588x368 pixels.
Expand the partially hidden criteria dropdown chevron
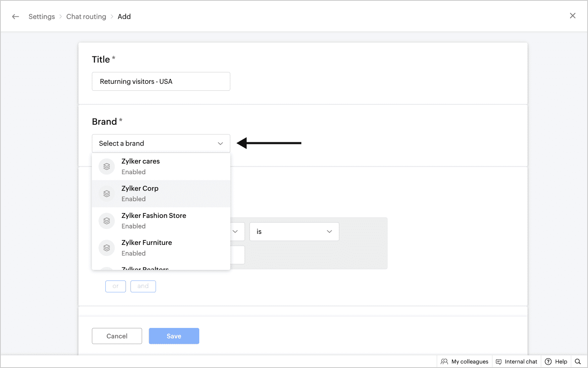235,231
